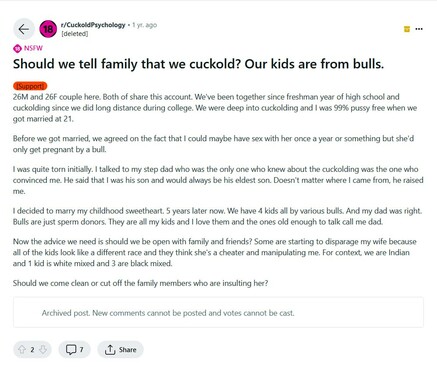Click the NSFW label text
The height and width of the screenshot is (367, 437).
(x=33, y=48)
